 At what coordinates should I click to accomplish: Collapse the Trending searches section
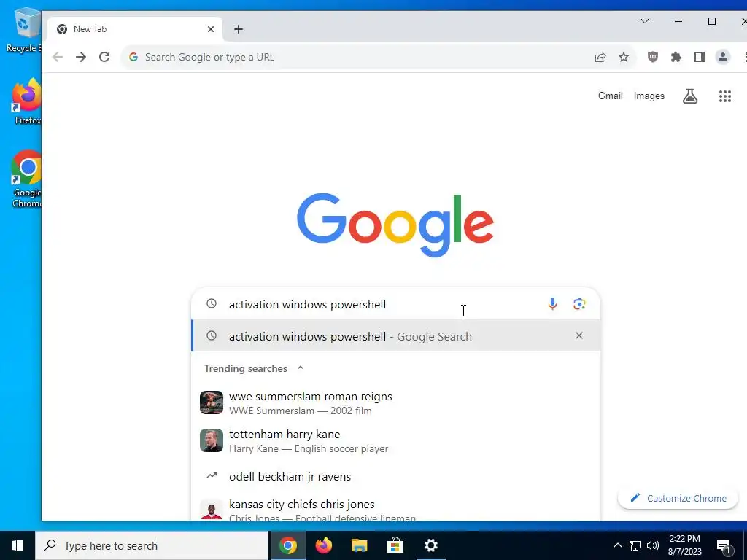301,368
